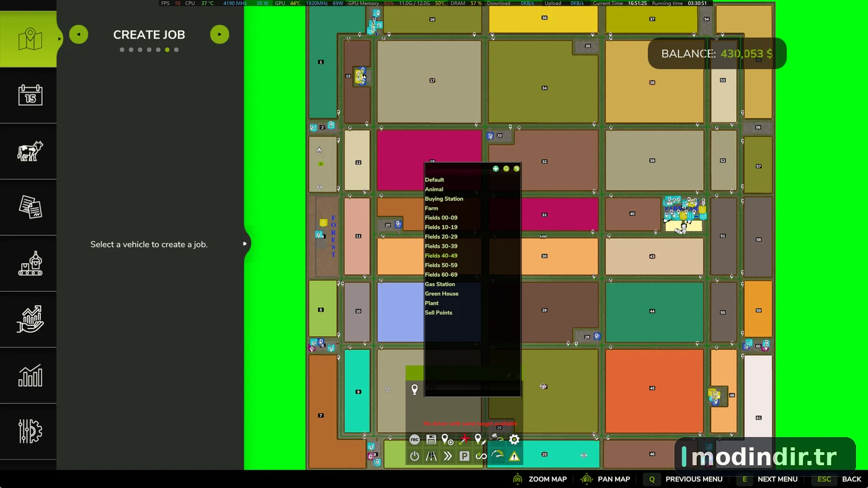
Task: Click the Select a vehicle to create a job text
Action: (x=149, y=245)
